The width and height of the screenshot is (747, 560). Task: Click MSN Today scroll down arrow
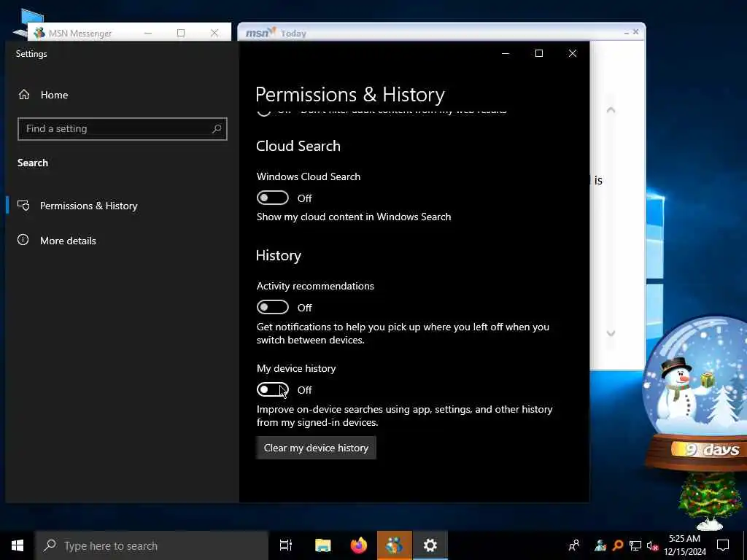[x=611, y=333]
